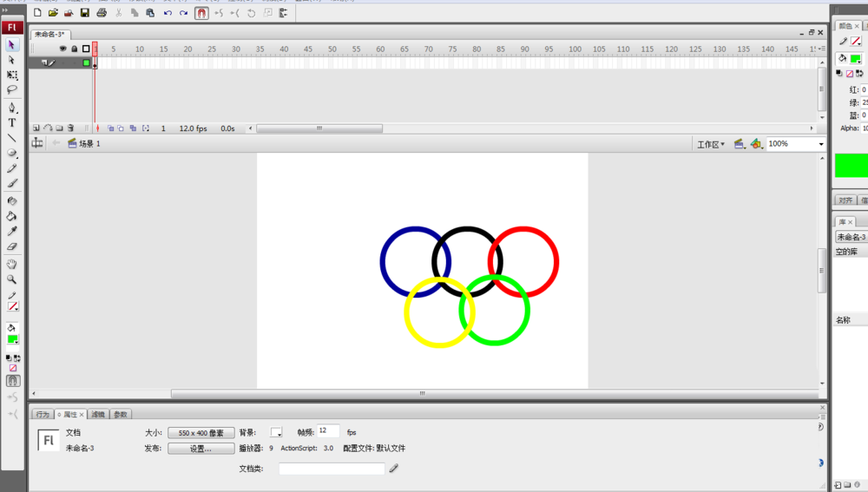868x492 pixels.
Task: Select the Lasso tool
Action: [x=11, y=89]
